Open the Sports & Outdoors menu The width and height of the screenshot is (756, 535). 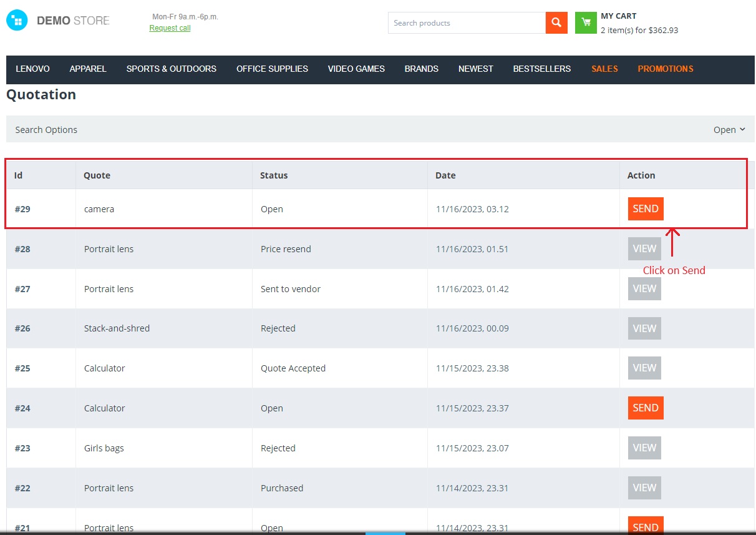click(x=172, y=69)
